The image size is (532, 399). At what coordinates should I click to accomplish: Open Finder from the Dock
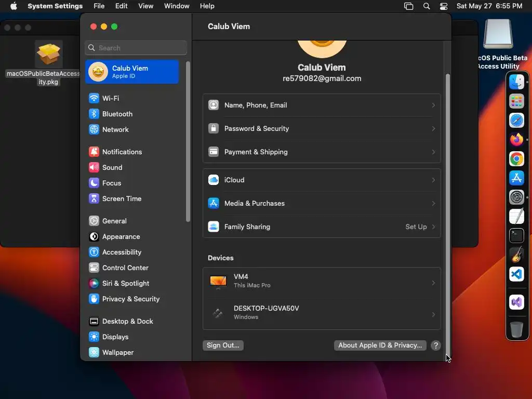pos(517,82)
